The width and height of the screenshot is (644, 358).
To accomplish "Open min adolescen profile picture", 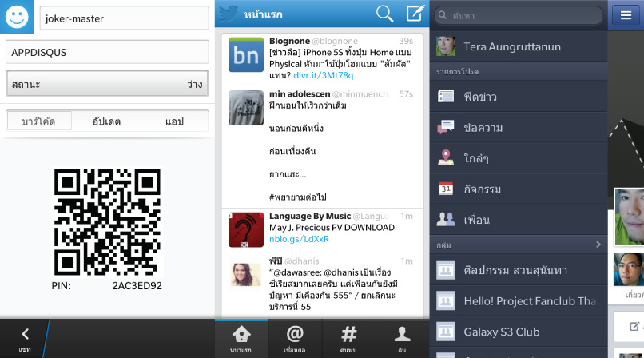I will tap(246, 108).
